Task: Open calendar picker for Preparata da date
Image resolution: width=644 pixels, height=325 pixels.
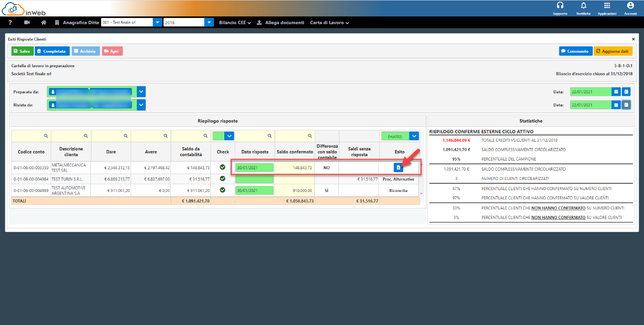Action: pos(615,91)
